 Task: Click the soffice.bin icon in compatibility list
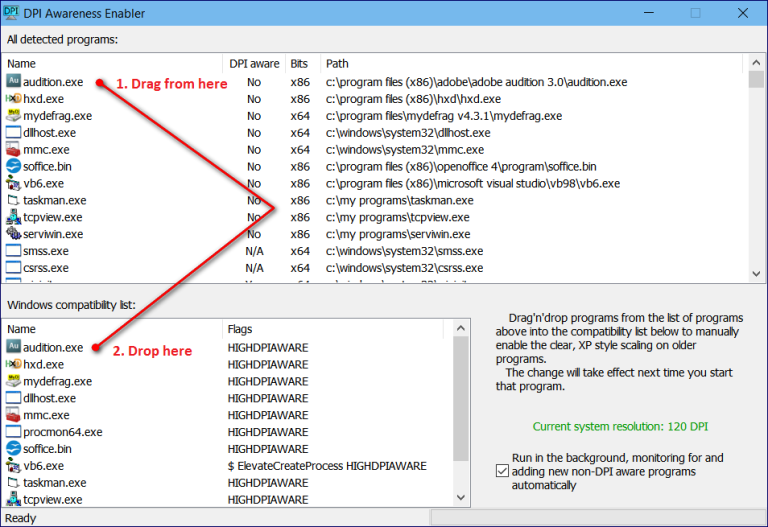pyautogui.click(x=13, y=449)
